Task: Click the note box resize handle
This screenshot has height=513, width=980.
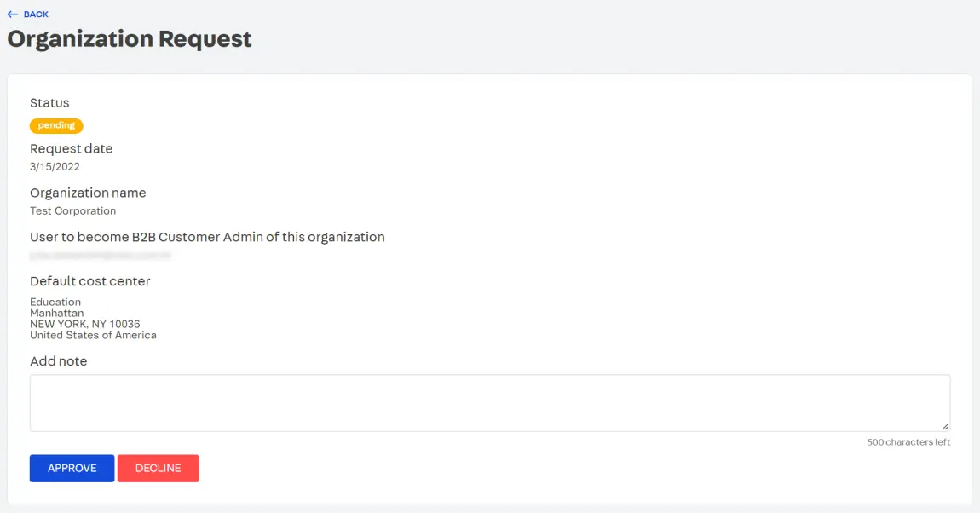Action: point(945,426)
